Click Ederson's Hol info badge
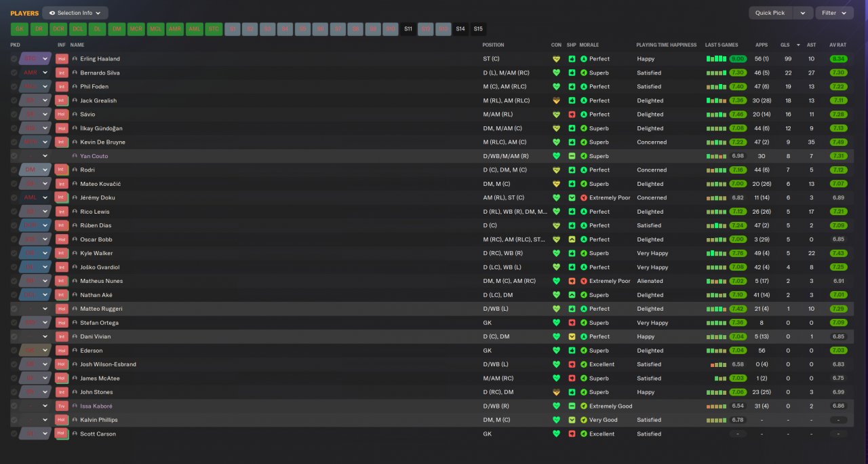Screen dimensions: 868x464 (x=62, y=351)
